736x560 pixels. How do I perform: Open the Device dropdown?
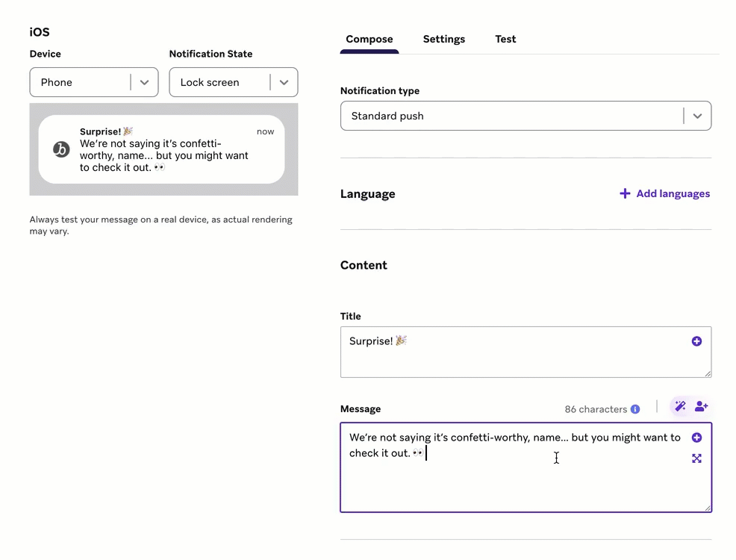93,82
